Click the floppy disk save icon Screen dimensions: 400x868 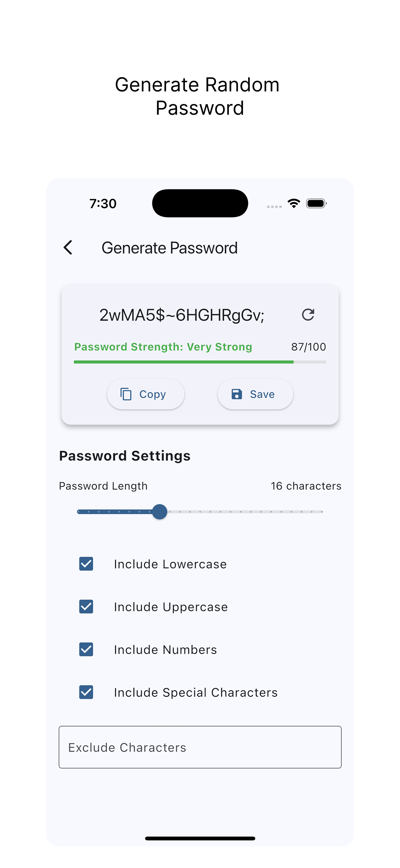(x=236, y=394)
